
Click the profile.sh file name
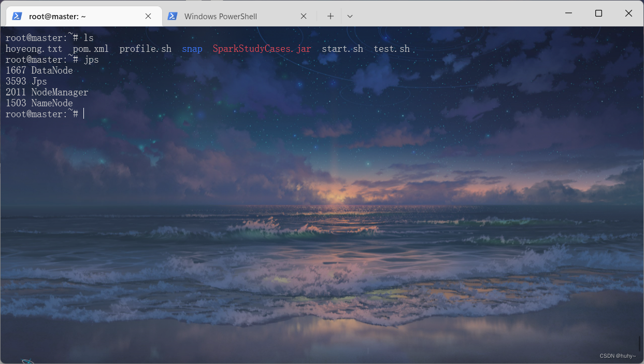(145, 49)
